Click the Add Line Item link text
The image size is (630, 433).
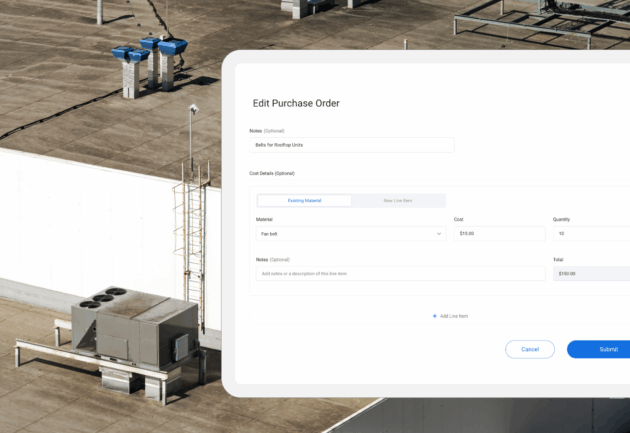[455, 316]
